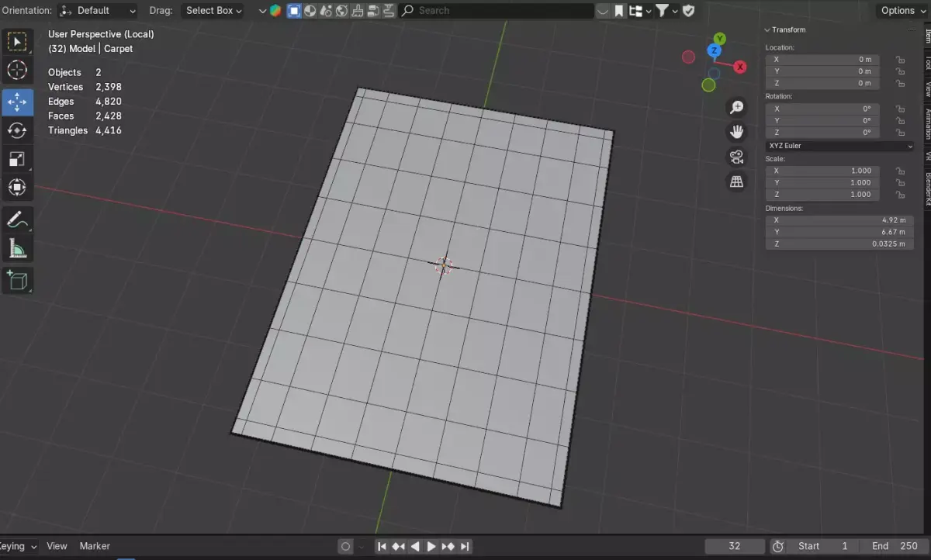Open the XYZ Euler rotation mode dropdown
Screen dimensions: 931x560
(x=839, y=146)
